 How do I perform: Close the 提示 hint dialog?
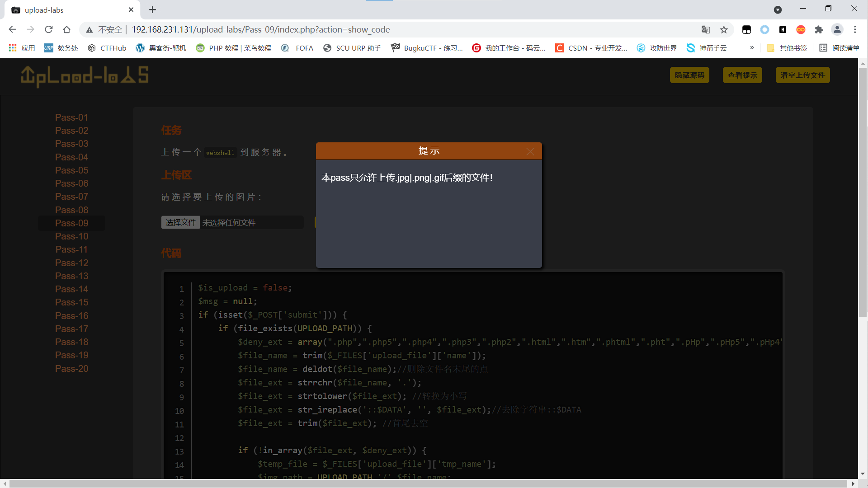click(x=530, y=151)
